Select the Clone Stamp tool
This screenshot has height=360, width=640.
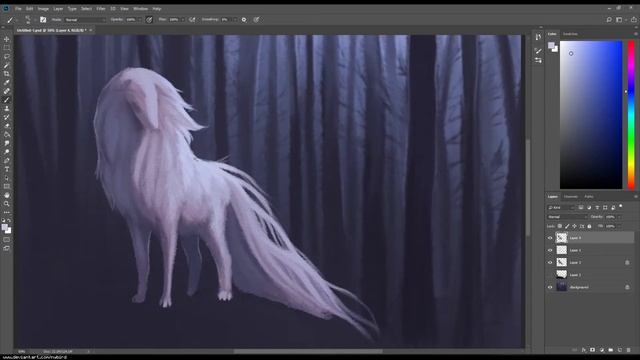7,109
